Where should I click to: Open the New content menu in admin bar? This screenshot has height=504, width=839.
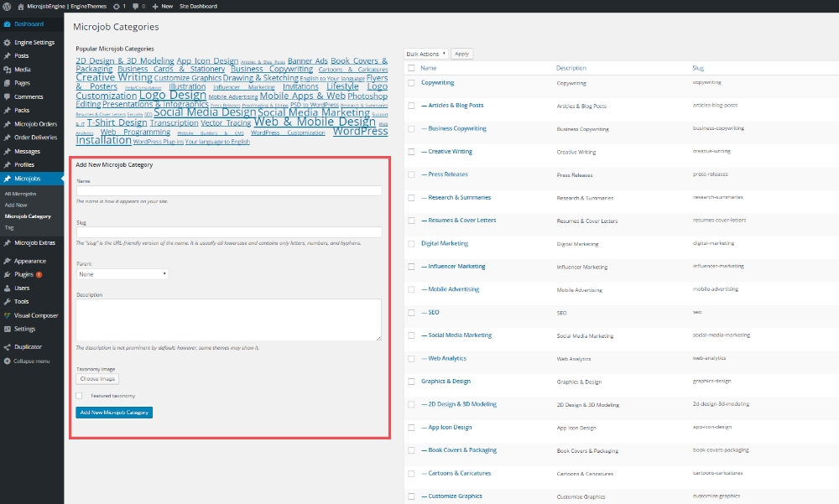pyautogui.click(x=163, y=6)
